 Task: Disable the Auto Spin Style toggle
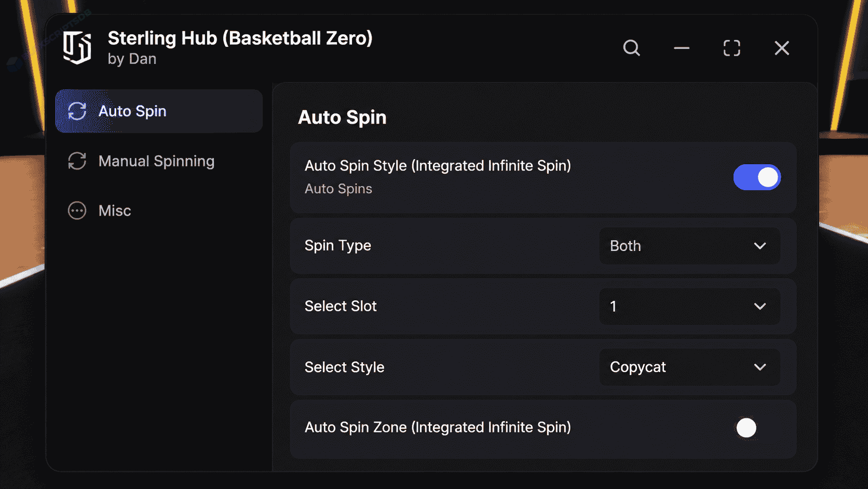coord(757,177)
